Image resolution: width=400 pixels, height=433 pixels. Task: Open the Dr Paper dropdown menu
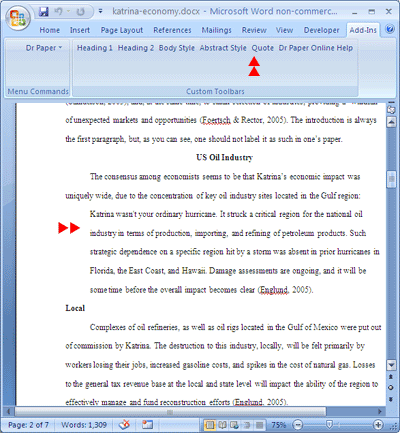44,48
